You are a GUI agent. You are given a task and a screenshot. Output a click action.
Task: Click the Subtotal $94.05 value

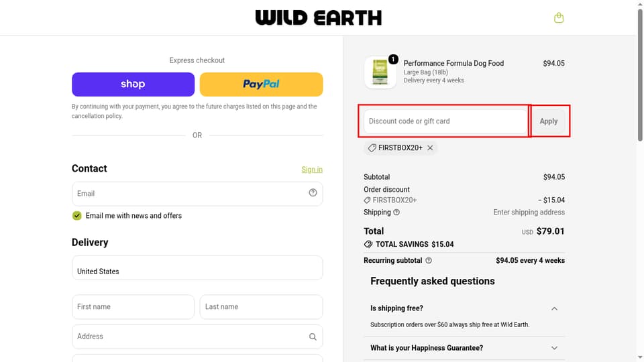[554, 177]
